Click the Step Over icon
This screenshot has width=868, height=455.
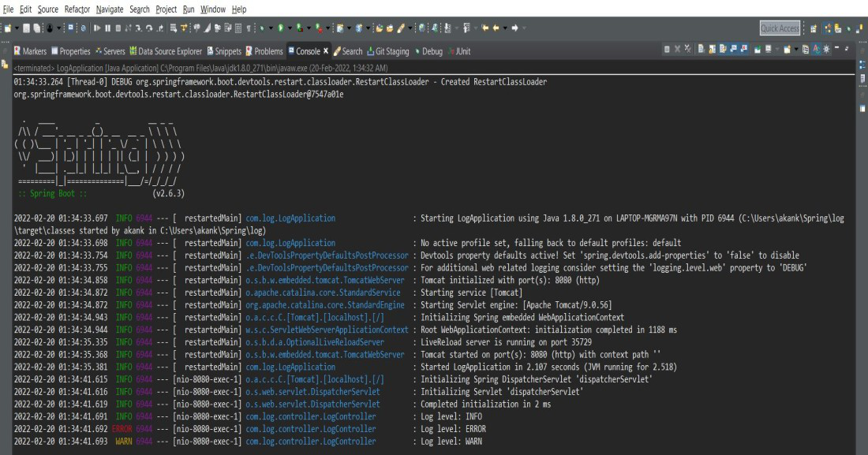pos(150,28)
